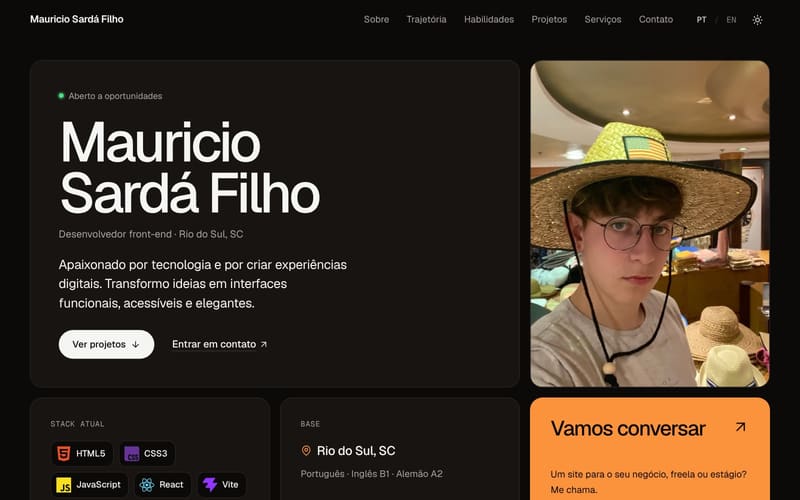This screenshot has width=800, height=500.
Task: Click the profile photo with straw hat
Action: 649,223
